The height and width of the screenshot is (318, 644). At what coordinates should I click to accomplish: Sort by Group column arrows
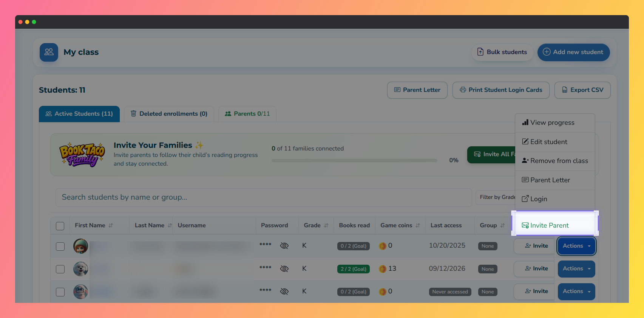[502, 225]
